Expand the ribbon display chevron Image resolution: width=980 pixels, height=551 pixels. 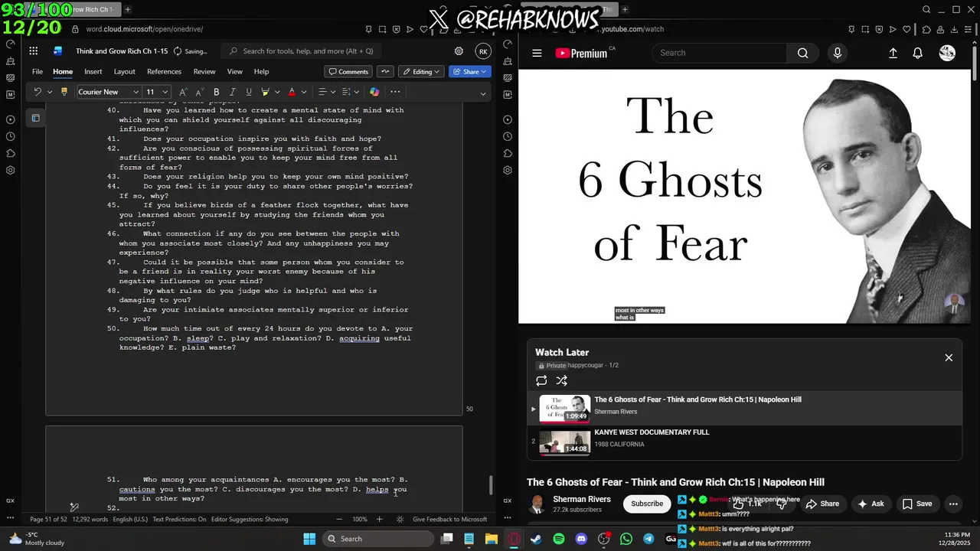pyautogui.click(x=482, y=93)
